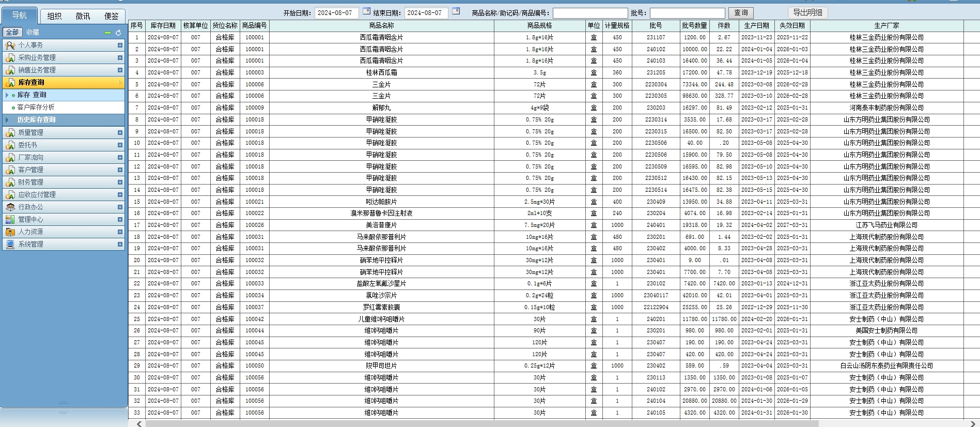Click the 应收应付管理 module icon
The height and width of the screenshot is (427, 980).
(10, 195)
